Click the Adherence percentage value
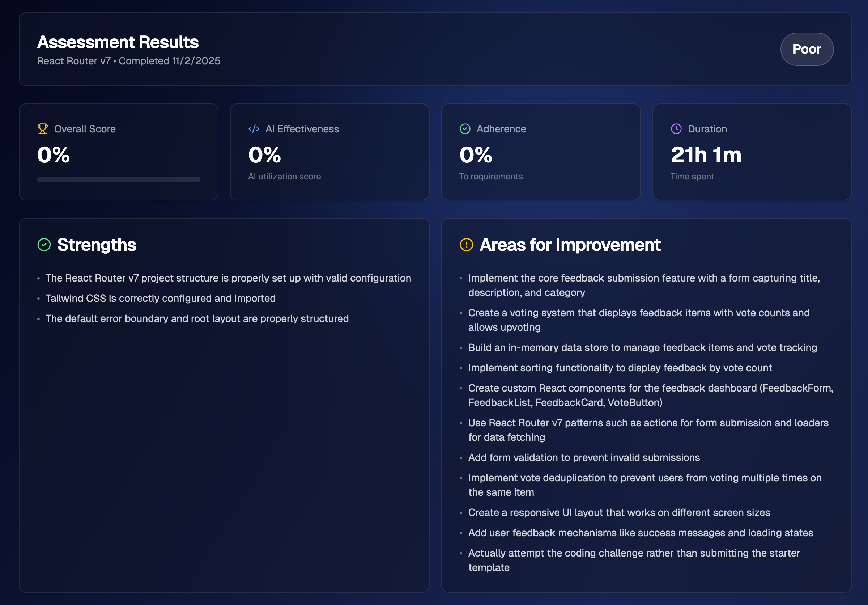Image resolution: width=868 pixels, height=605 pixels. pyautogui.click(x=475, y=155)
